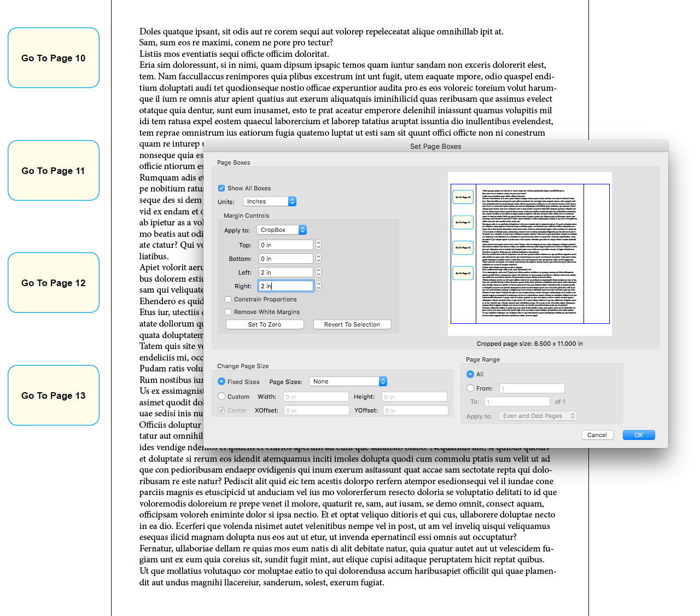This screenshot has height=616, width=700.
Task: Open the Even and Odd Pages dropdown
Action: coord(538,416)
